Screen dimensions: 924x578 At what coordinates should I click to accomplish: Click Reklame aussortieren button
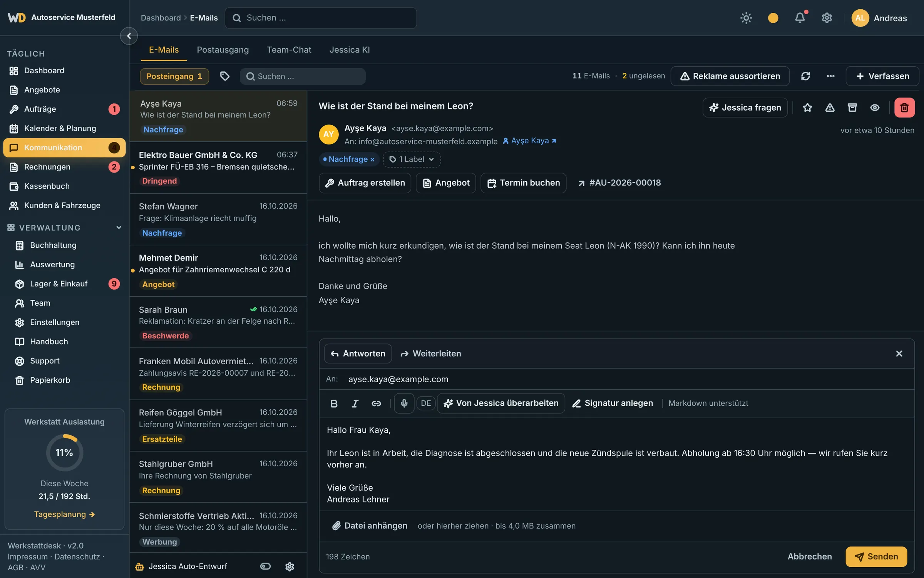click(730, 76)
